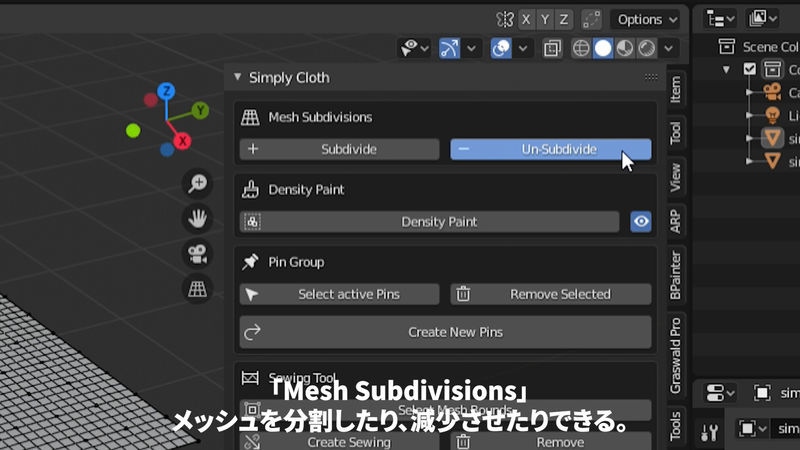Toggle the collection exclude checkbox in outliner

[x=749, y=69]
